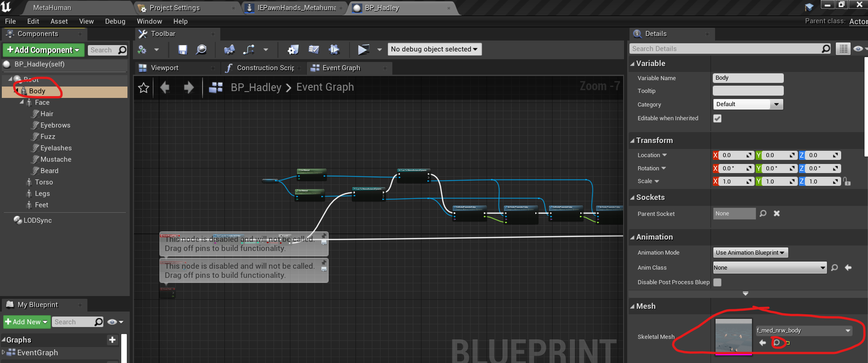
Task: Go forward using the right arrow in graph header
Action: click(x=189, y=87)
